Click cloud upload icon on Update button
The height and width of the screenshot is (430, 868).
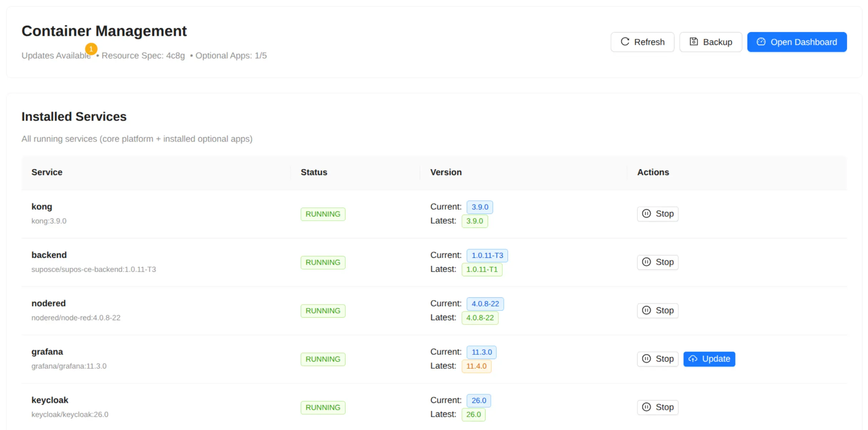click(x=692, y=359)
